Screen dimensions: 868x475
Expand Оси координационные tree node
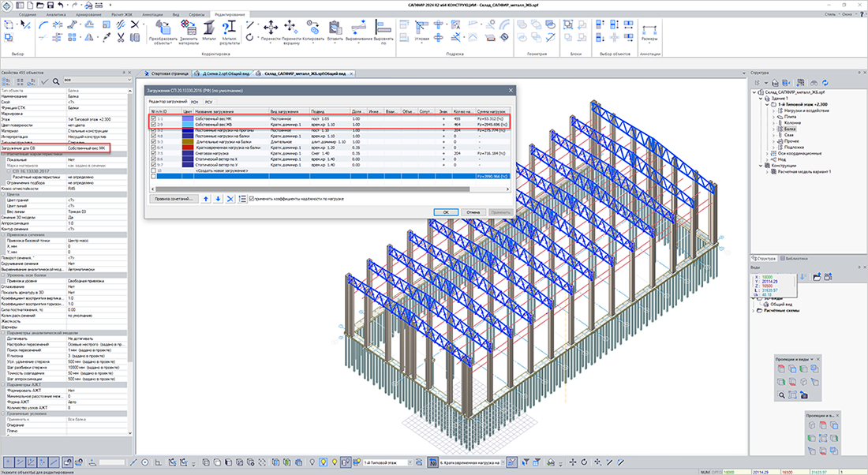[767, 153]
